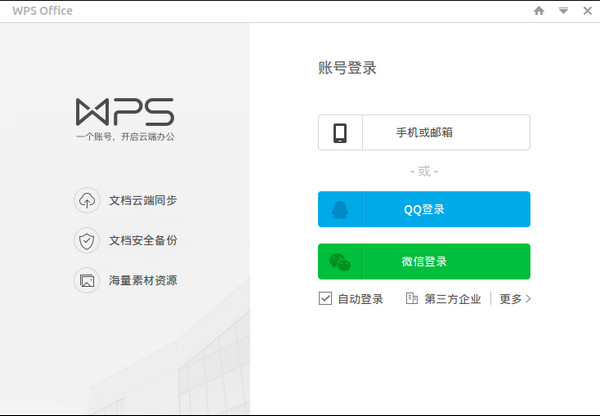Click the WPS Office title text
The image size is (600, 416).
pyautogui.click(x=42, y=11)
